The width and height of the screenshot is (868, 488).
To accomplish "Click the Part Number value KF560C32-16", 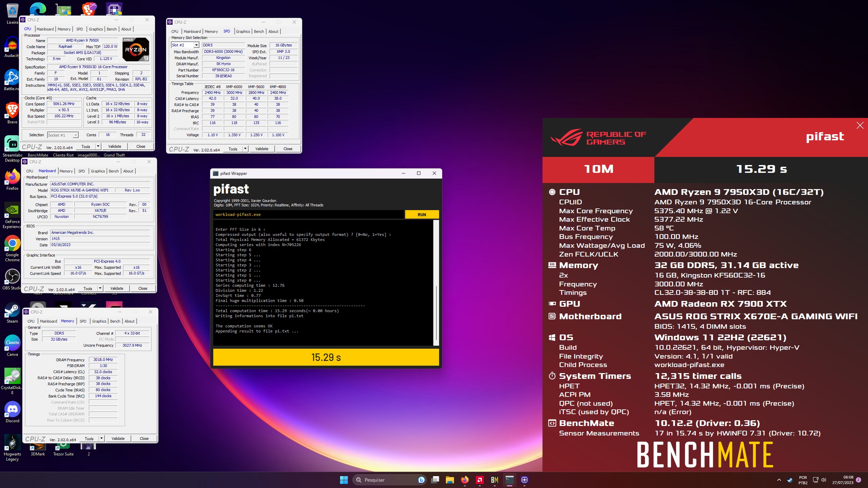I will (223, 70).
